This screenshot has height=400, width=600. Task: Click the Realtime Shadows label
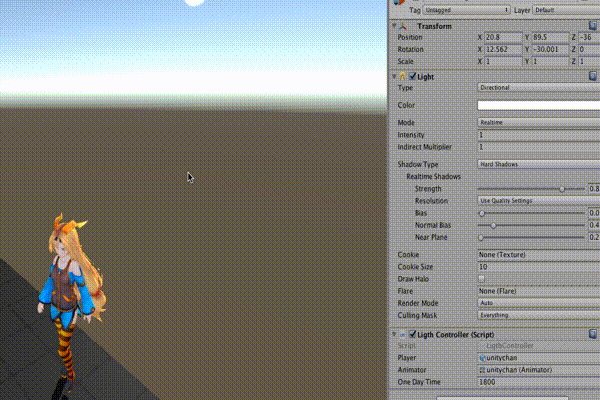pos(433,176)
